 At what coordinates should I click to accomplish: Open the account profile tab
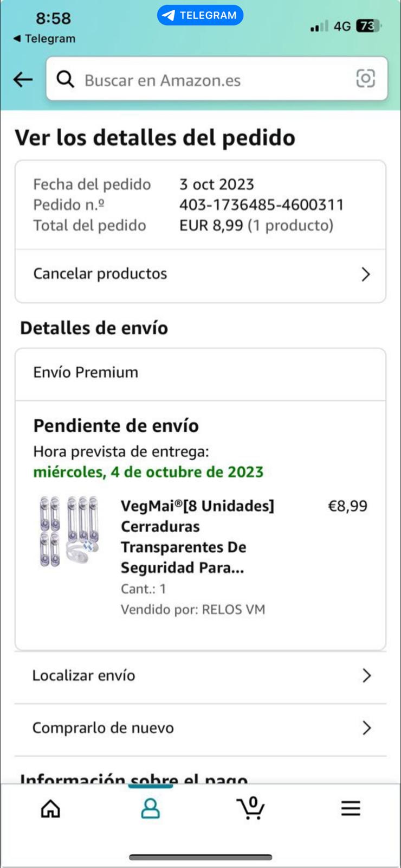click(150, 808)
